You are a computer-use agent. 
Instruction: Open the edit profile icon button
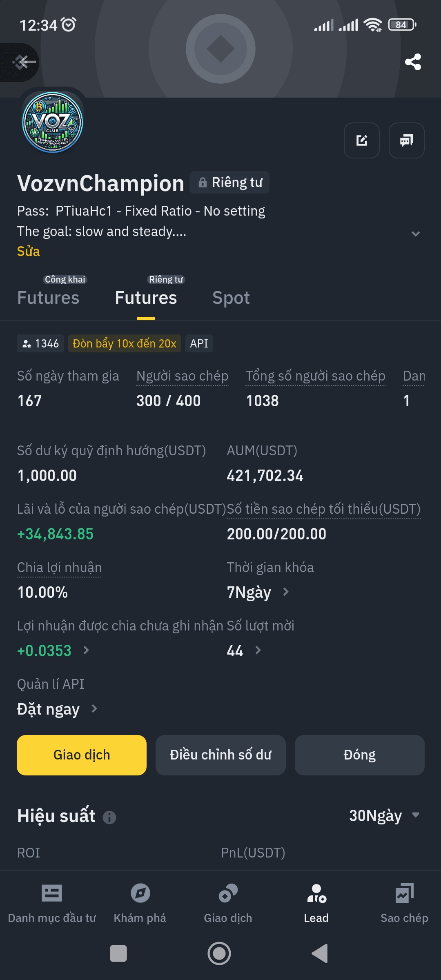361,140
